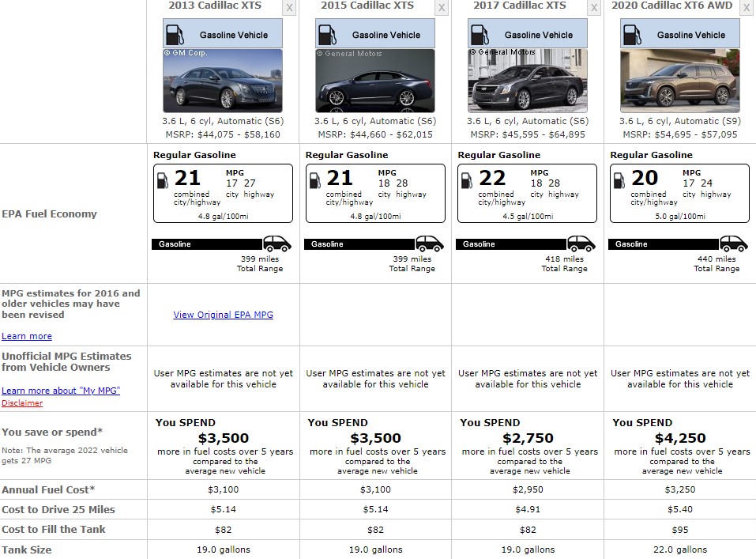Click the EPA Fuel Economy row label
The height and width of the screenshot is (559, 756).
(x=49, y=213)
